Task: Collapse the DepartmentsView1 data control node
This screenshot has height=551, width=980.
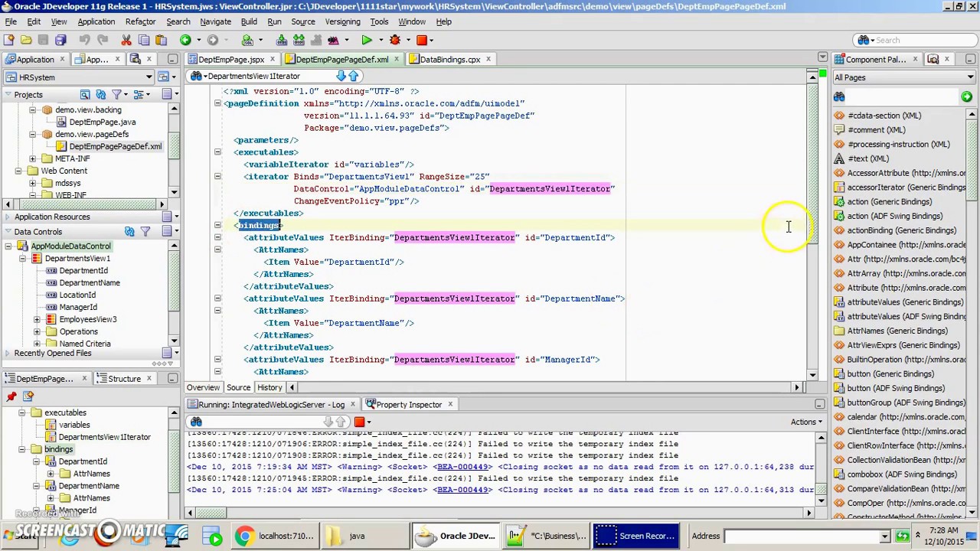Action: point(22,259)
